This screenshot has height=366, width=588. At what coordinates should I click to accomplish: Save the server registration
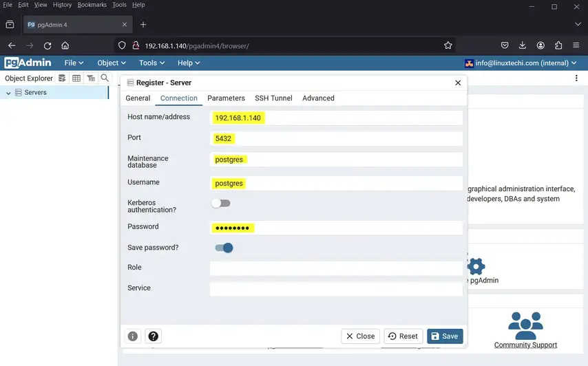pyautogui.click(x=444, y=336)
